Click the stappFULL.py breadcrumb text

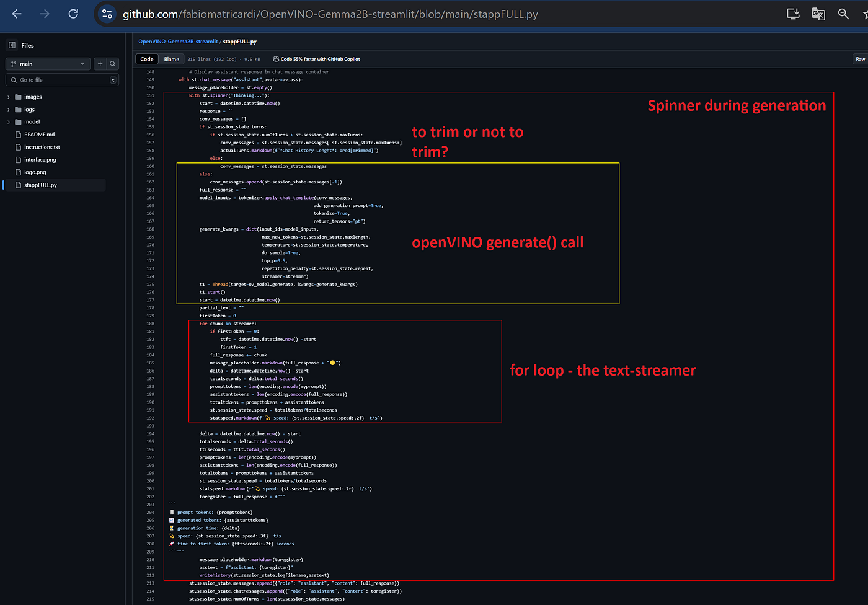pos(239,42)
